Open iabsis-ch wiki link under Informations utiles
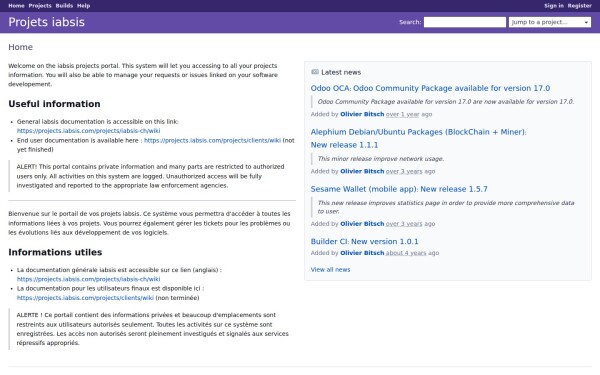600x375 pixels. 88,279
